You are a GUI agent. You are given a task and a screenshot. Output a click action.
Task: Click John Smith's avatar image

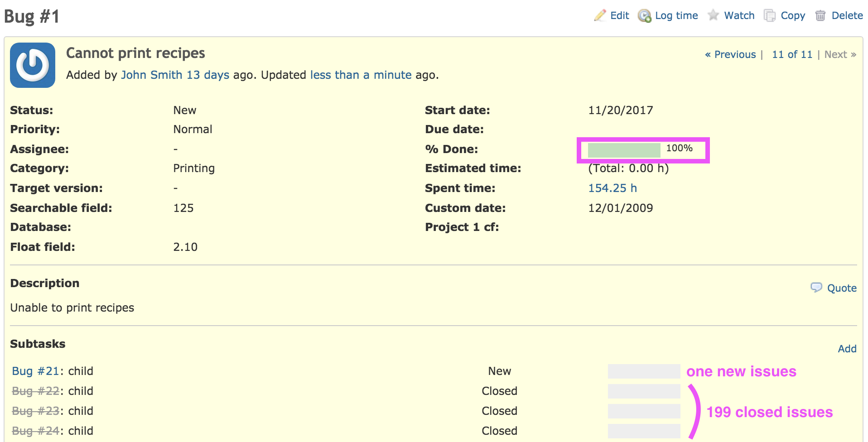(33, 65)
